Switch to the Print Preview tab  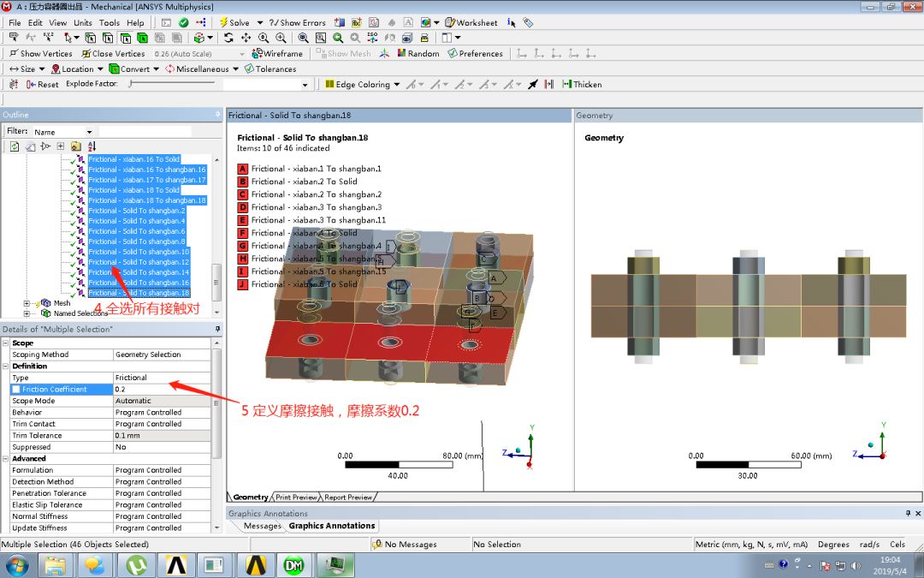[295, 497]
